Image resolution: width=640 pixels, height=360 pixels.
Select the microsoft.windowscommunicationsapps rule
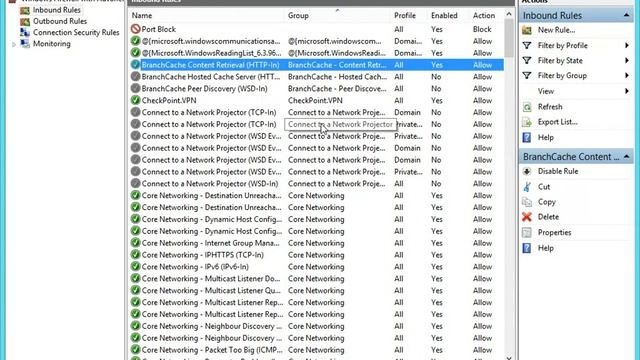(x=211, y=41)
